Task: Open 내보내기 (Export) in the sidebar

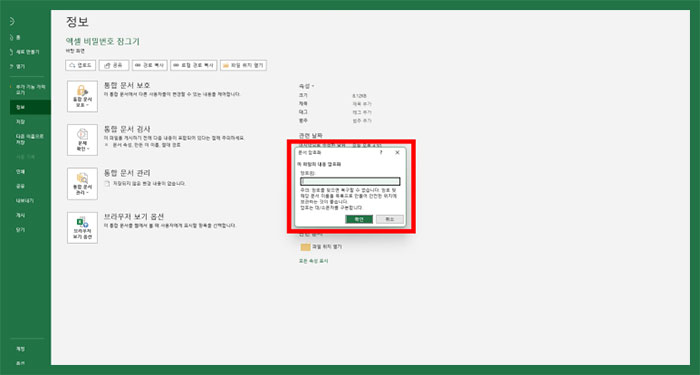Action: click(x=25, y=200)
